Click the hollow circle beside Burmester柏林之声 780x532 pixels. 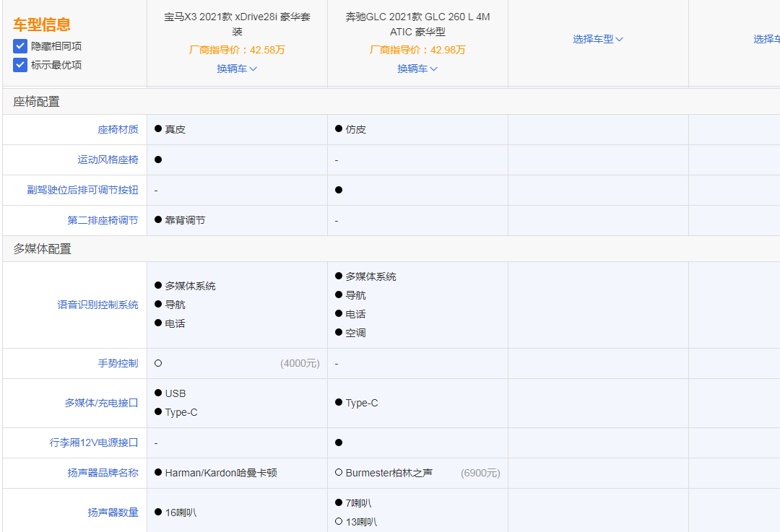(339, 473)
